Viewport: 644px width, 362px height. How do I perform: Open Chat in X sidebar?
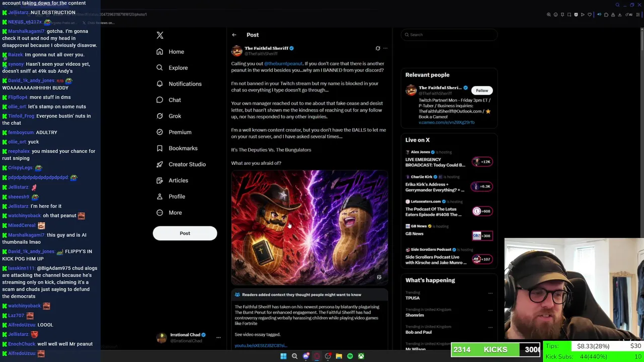[x=169, y=100]
